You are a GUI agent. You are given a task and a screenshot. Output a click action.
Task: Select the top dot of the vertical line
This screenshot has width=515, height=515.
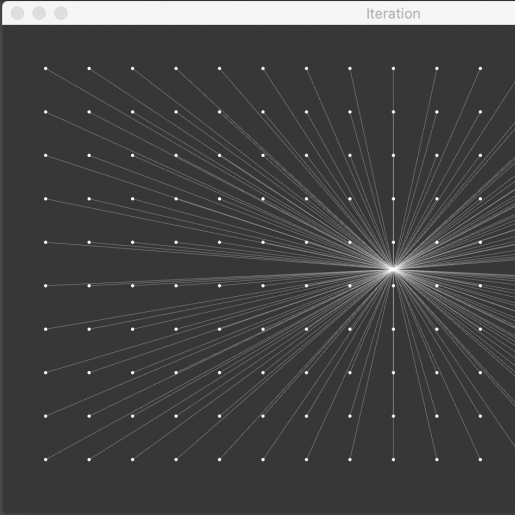[393, 69]
